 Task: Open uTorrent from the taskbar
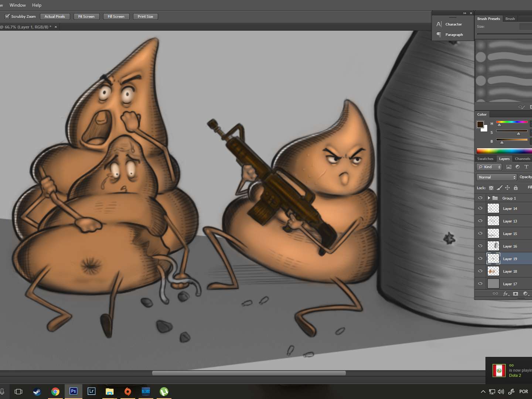pyautogui.click(x=164, y=392)
